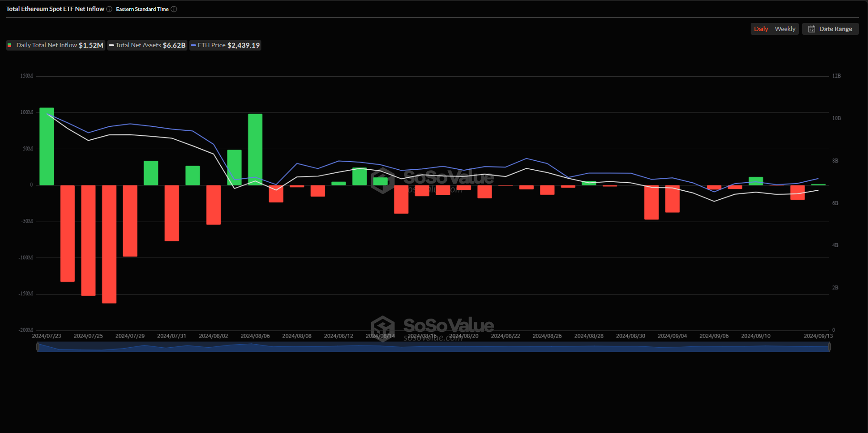Switch to Weekly view tab
Image resolution: width=868 pixels, height=433 pixels.
(785, 29)
